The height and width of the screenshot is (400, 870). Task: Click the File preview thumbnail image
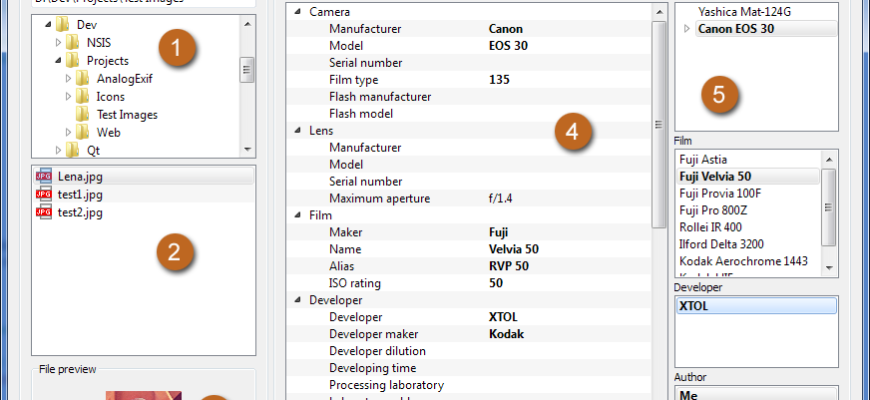click(x=144, y=396)
